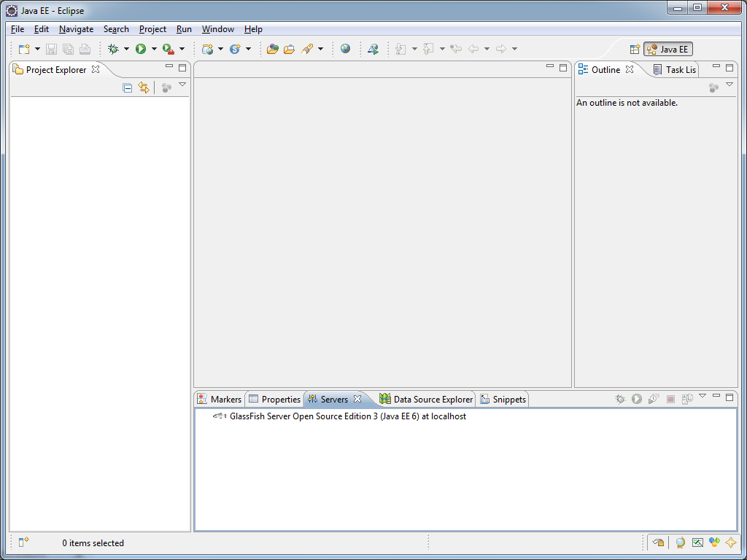Click the blue S new servlet icon
Image resolution: width=747 pixels, height=560 pixels.
(x=235, y=49)
